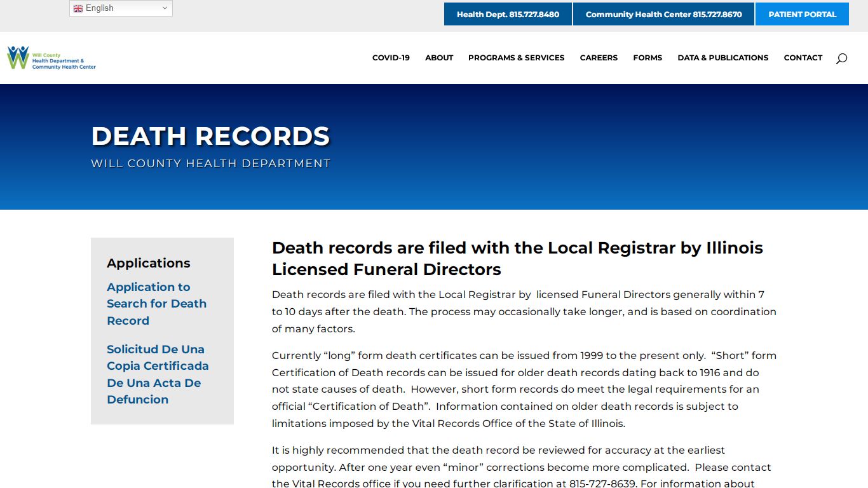Open the Contact menu item

(x=803, y=58)
